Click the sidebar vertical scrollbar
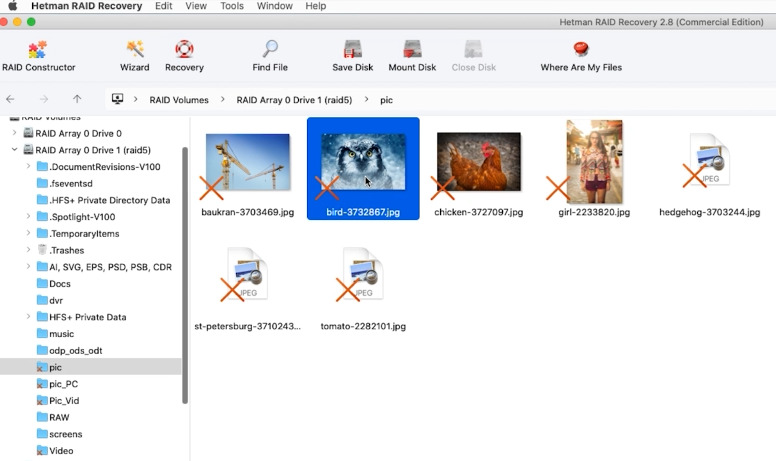 pyautogui.click(x=185, y=276)
